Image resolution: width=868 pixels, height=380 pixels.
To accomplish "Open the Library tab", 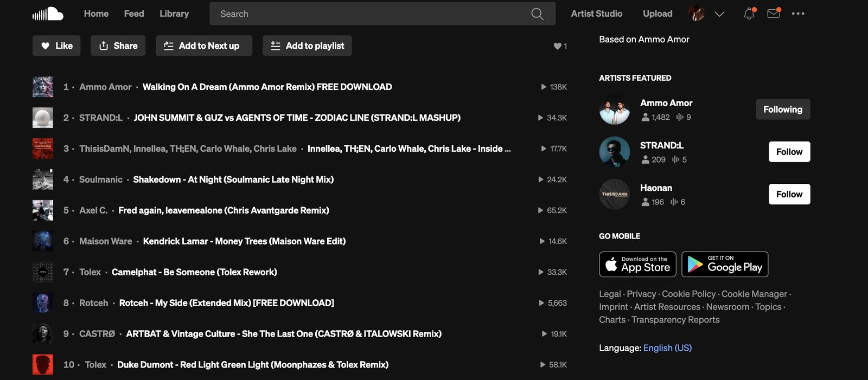I will [x=174, y=14].
